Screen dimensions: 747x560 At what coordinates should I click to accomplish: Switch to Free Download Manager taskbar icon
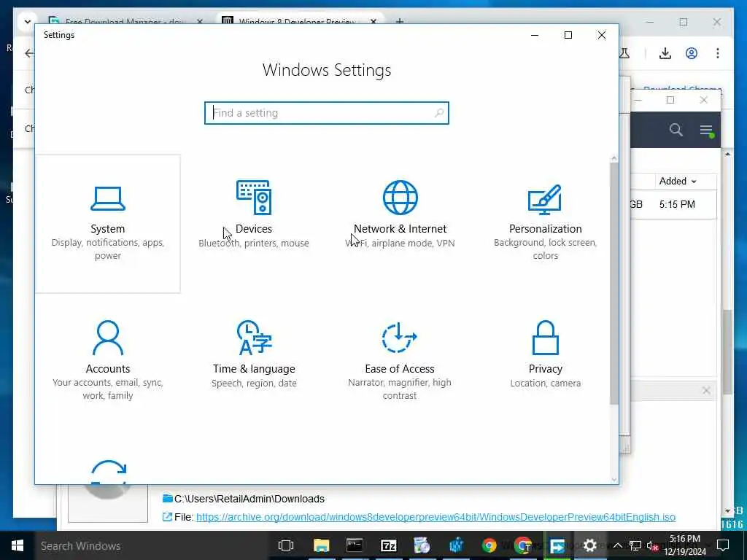tap(557, 545)
